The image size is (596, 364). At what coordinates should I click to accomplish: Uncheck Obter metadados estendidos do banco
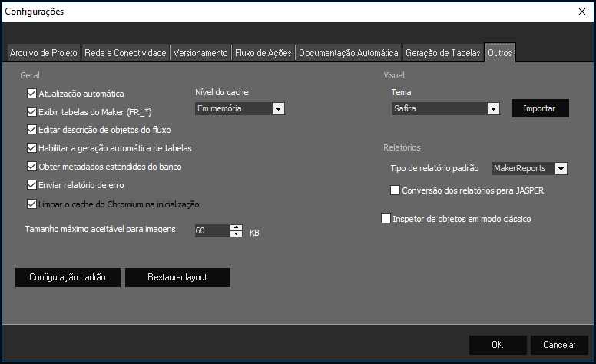point(32,167)
